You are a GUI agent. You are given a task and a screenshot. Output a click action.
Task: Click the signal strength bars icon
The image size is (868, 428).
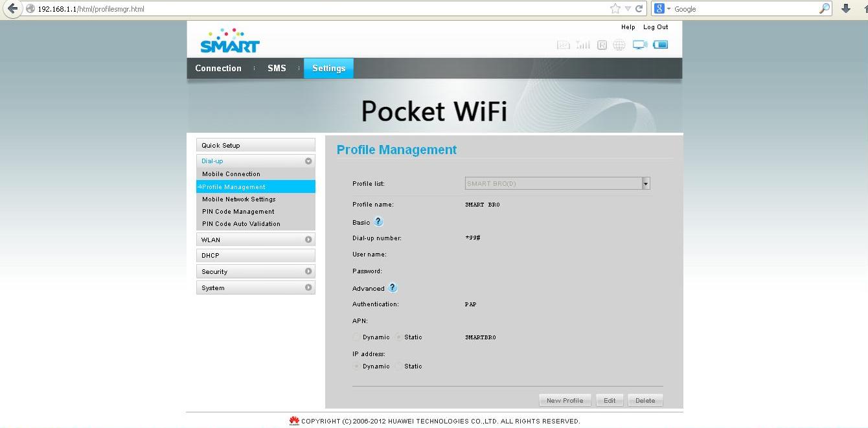tap(583, 45)
